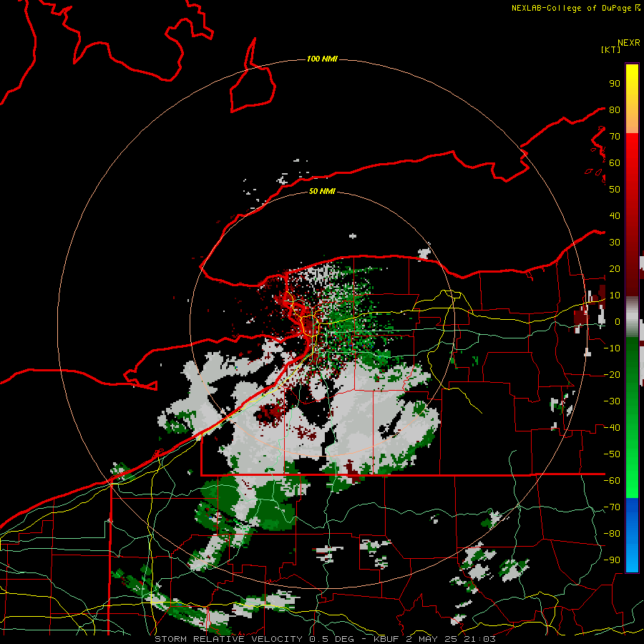Click the -20 value on the velocity scale
Screen dimensions: 644x644
coord(612,374)
